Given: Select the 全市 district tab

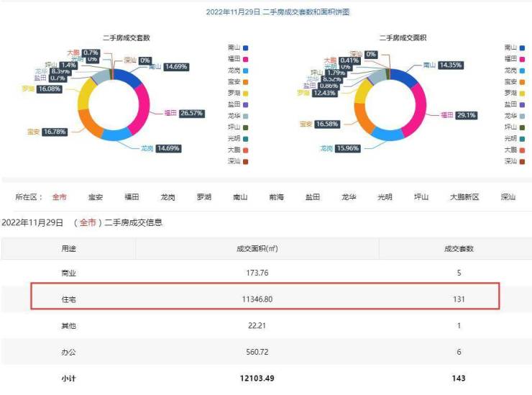Looking at the screenshot, I should point(60,197).
